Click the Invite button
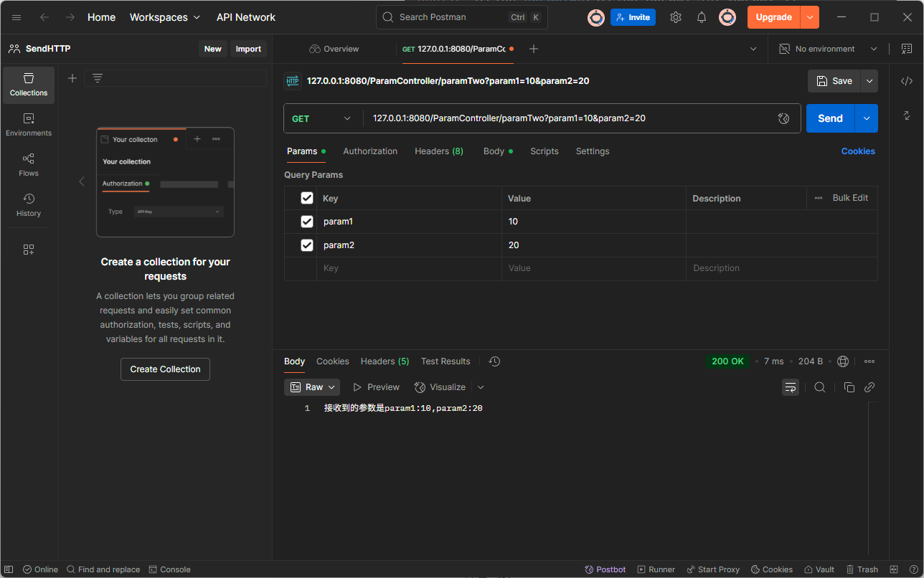 [633, 17]
